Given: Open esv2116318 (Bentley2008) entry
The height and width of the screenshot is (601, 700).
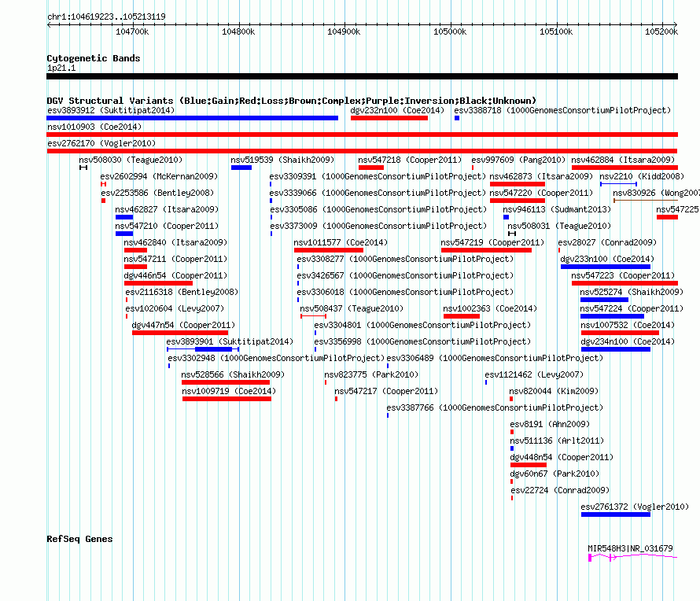Looking at the screenshot, I should point(182,292).
